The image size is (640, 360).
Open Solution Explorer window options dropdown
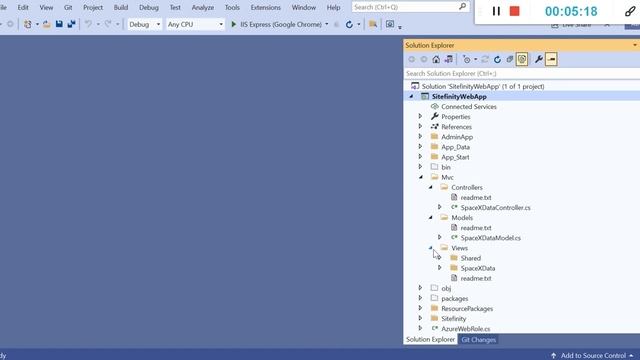635,45
